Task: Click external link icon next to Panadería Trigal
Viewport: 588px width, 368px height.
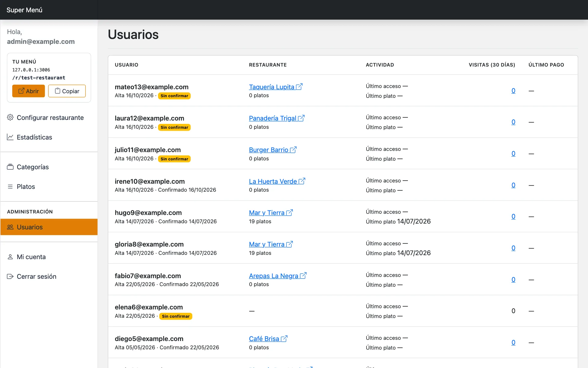Action: point(301,118)
